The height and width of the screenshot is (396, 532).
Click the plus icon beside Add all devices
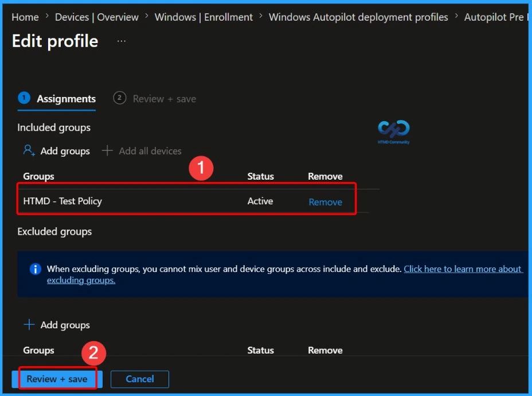coord(107,150)
